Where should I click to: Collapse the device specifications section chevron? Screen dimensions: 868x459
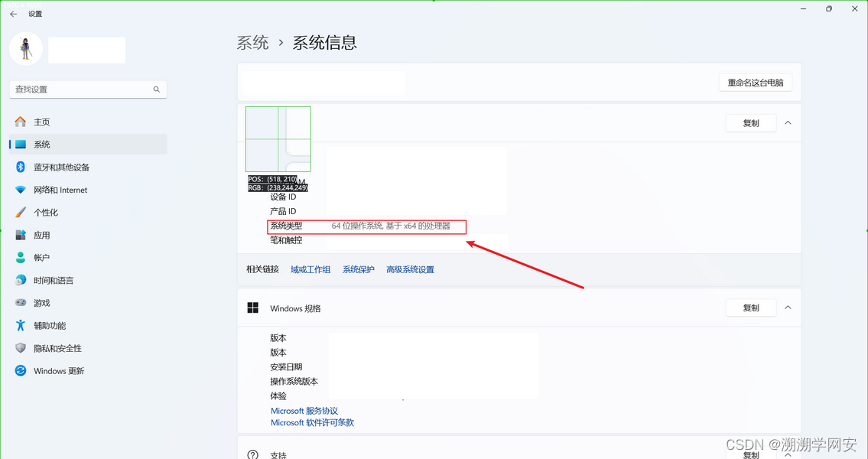788,122
